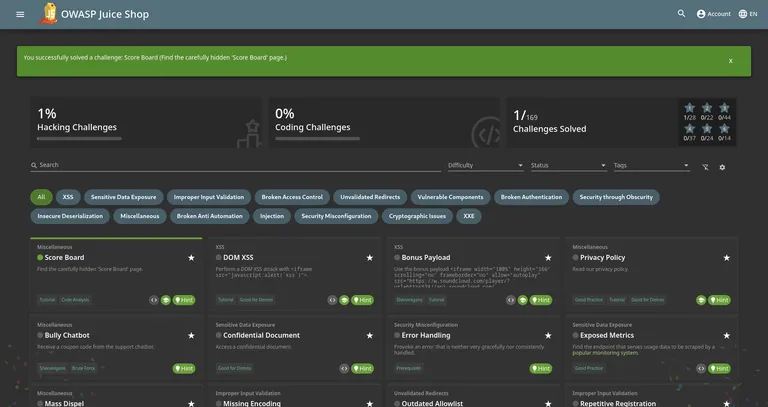Follow the popular monitoring system link
Image resolution: width=768 pixels, height=407 pixels.
tap(605, 353)
